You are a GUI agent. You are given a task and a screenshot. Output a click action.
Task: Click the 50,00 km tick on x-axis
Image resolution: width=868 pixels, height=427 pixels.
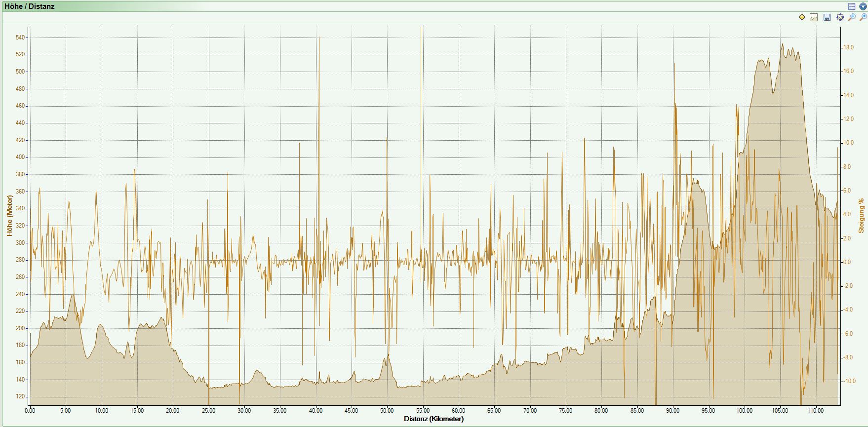pyautogui.click(x=387, y=410)
